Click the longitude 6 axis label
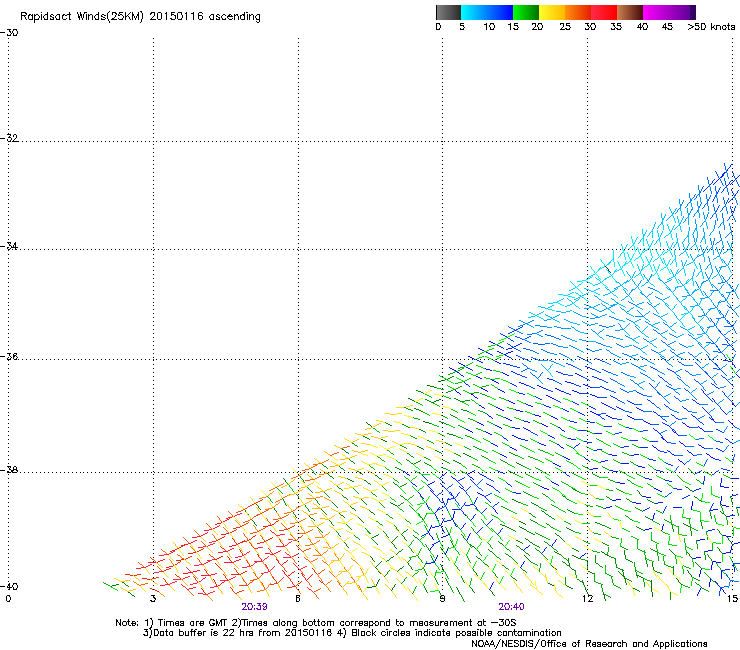The height and width of the screenshot is (650, 740). click(298, 599)
